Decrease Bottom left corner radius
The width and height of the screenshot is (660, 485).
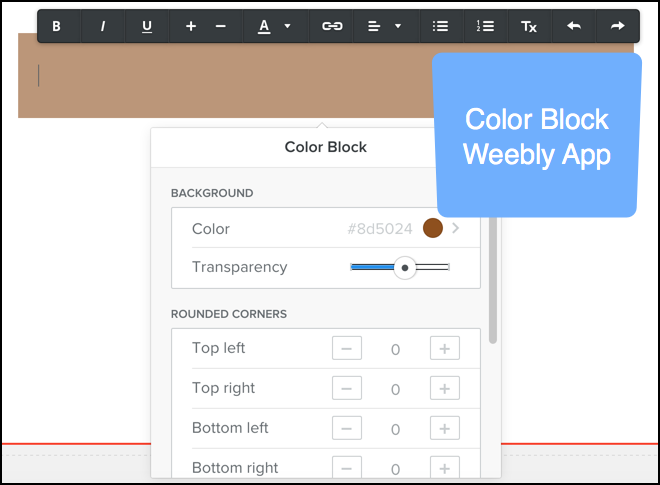click(347, 428)
